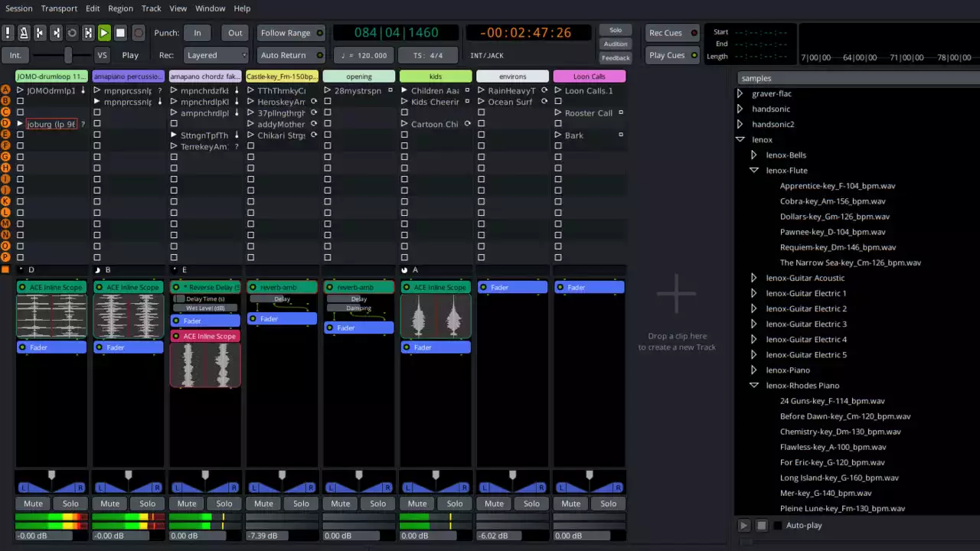Click the Feedback alert button
The width and height of the screenshot is (980, 551).
(x=616, y=57)
